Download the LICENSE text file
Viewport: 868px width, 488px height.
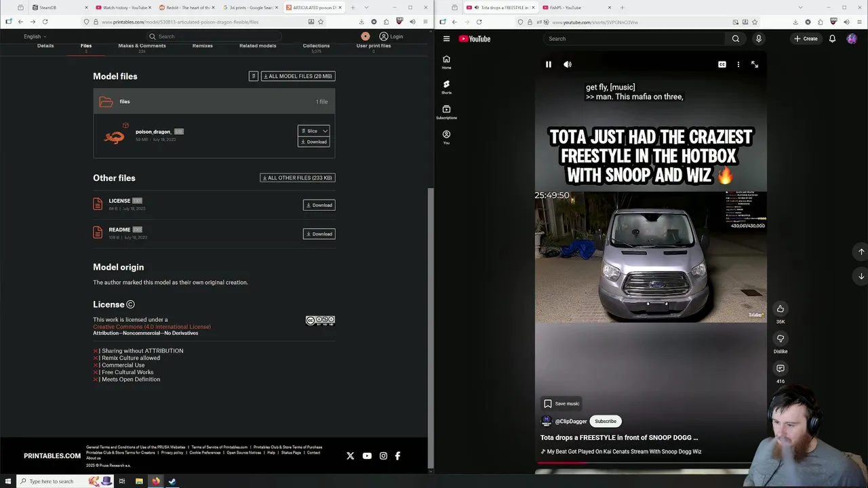pyautogui.click(x=319, y=205)
